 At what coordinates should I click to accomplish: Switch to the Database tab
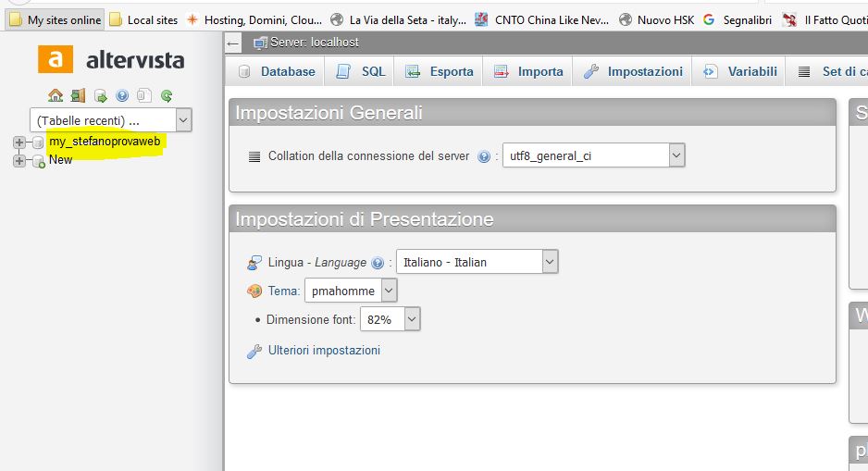[x=277, y=71]
